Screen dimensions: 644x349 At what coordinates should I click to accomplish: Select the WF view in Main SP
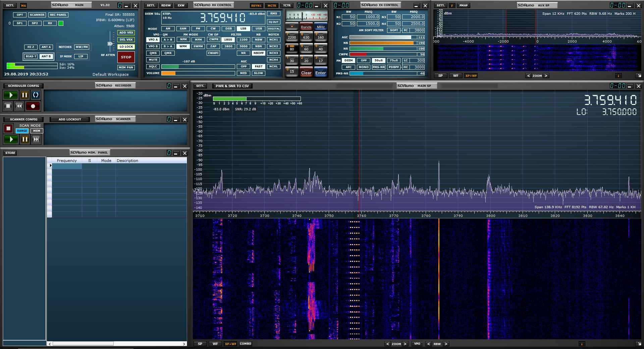tap(215, 344)
